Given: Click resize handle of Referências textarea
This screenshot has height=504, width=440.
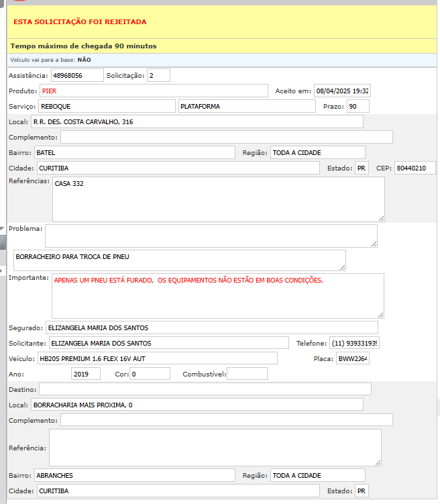Looking at the screenshot, I should point(381,217).
